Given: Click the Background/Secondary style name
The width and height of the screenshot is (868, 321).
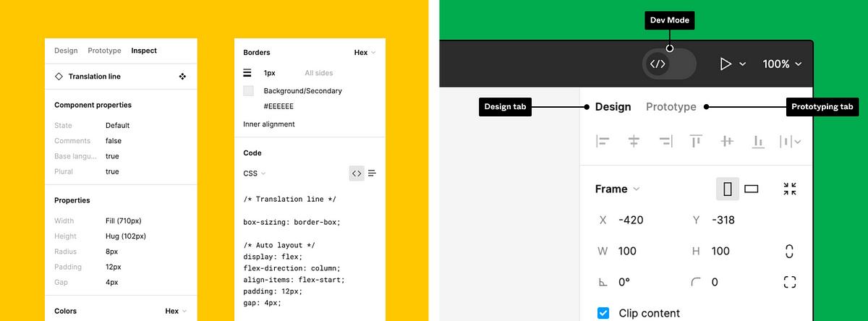Looking at the screenshot, I should coord(303,91).
